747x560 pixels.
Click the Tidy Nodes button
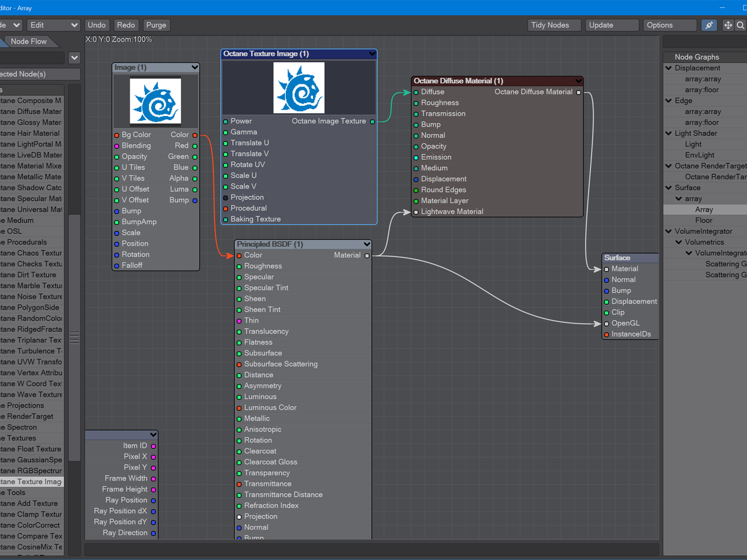pos(555,25)
